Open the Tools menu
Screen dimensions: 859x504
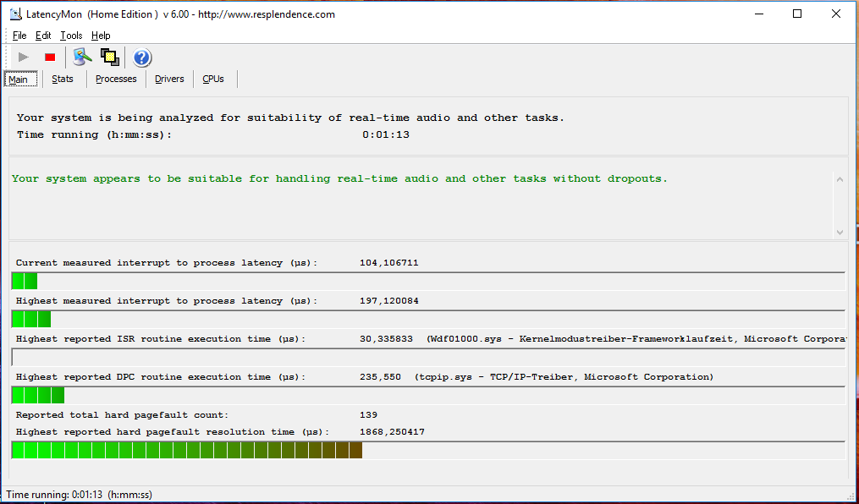[71, 36]
